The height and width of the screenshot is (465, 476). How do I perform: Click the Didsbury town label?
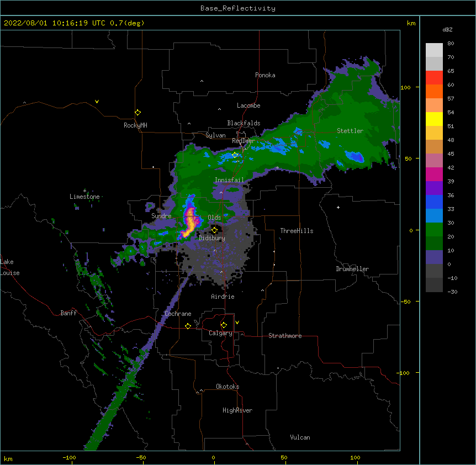coord(212,238)
